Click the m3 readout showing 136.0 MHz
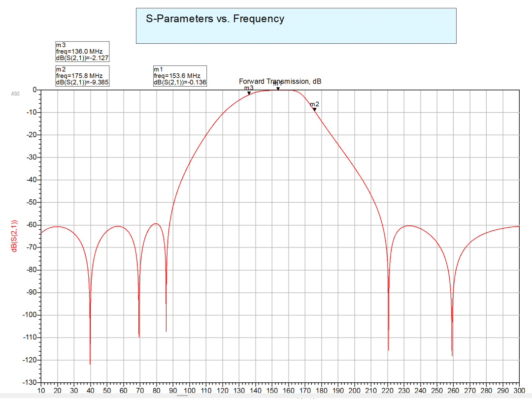 click(x=82, y=51)
